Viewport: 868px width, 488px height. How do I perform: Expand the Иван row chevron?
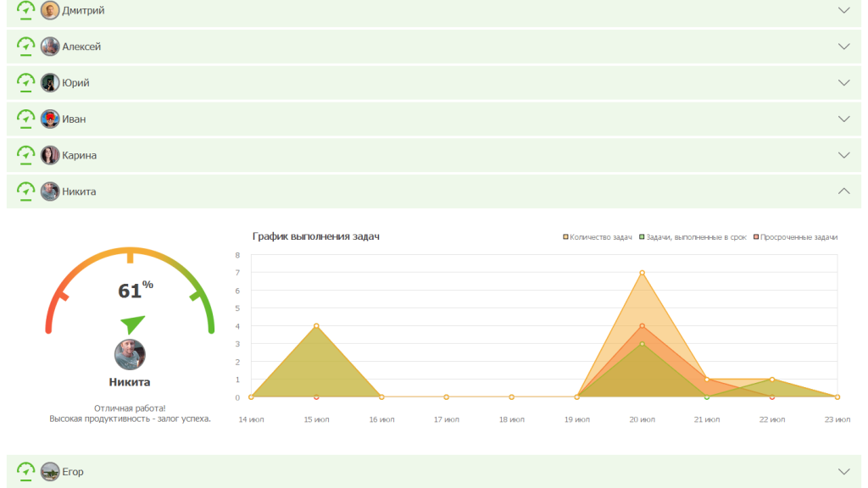[x=843, y=119]
